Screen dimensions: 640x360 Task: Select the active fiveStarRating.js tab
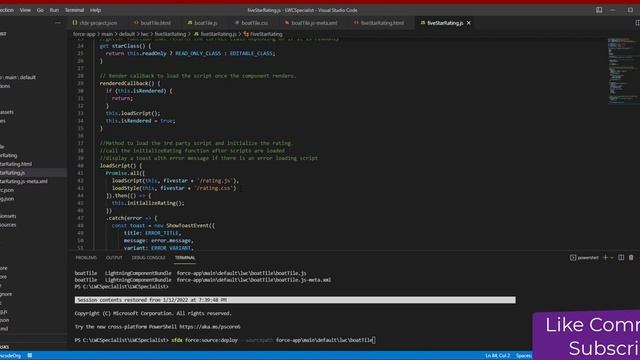coord(442,23)
